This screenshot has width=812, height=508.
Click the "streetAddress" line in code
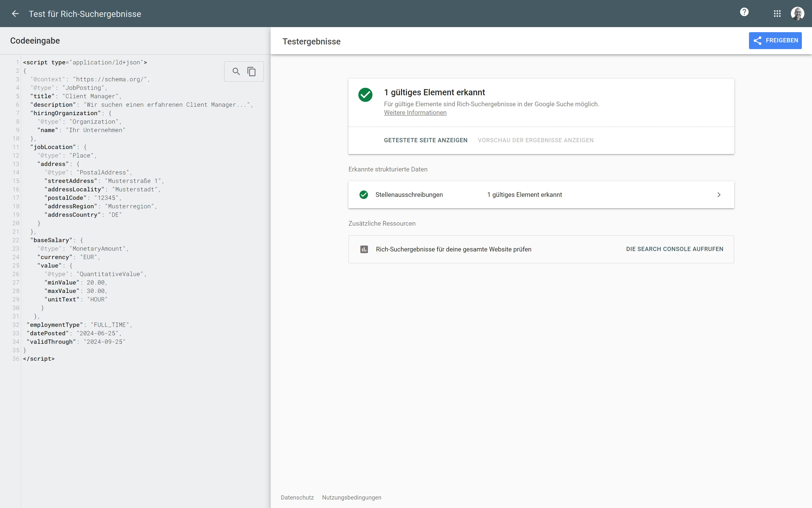pos(104,181)
